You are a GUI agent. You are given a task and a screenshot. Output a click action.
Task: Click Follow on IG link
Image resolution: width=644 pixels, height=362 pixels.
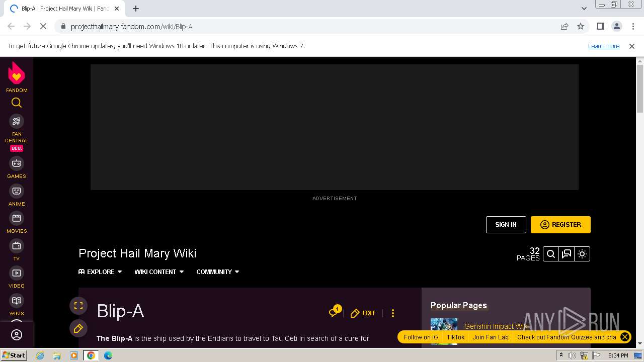click(421, 337)
